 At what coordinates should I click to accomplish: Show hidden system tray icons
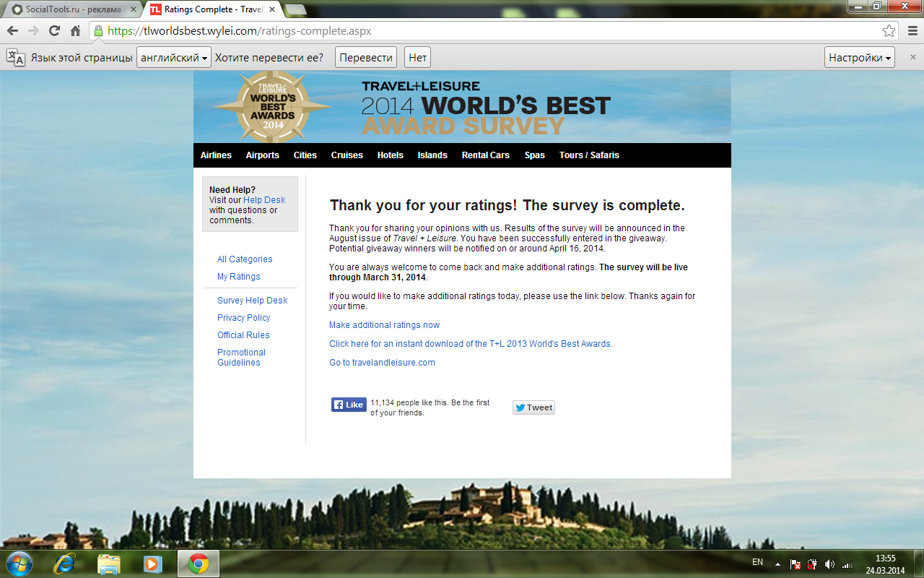pos(777,564)
